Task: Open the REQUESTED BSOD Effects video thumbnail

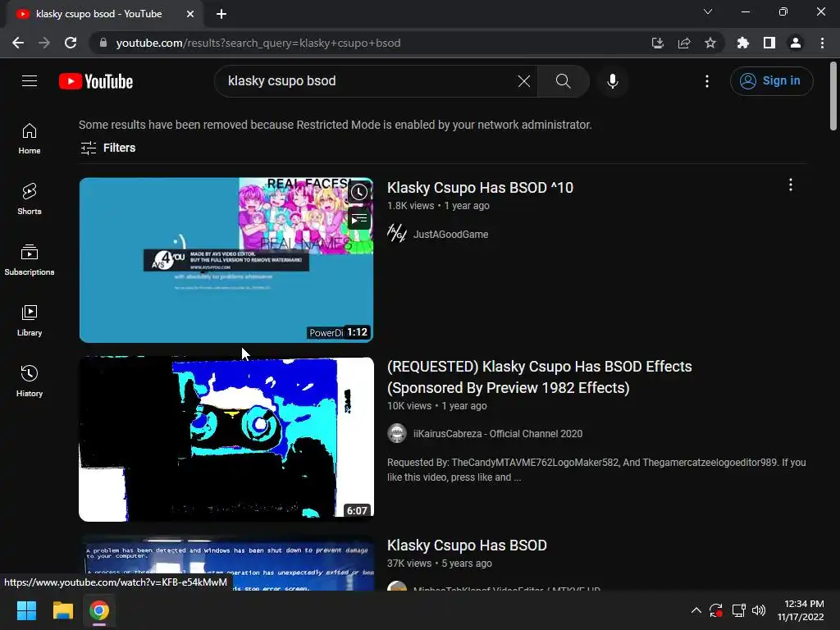Action: click(x=226, y=439)
